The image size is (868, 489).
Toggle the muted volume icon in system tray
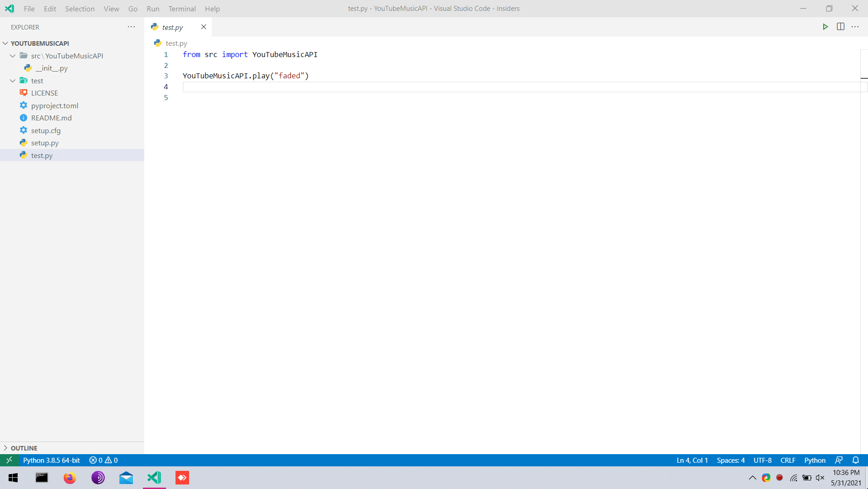(820, 478)
